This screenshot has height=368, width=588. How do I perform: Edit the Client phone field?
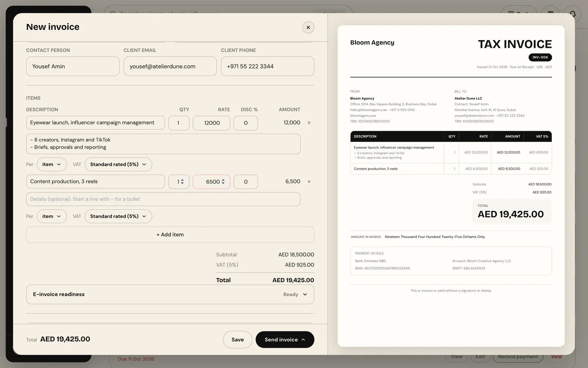coord(268,66)
